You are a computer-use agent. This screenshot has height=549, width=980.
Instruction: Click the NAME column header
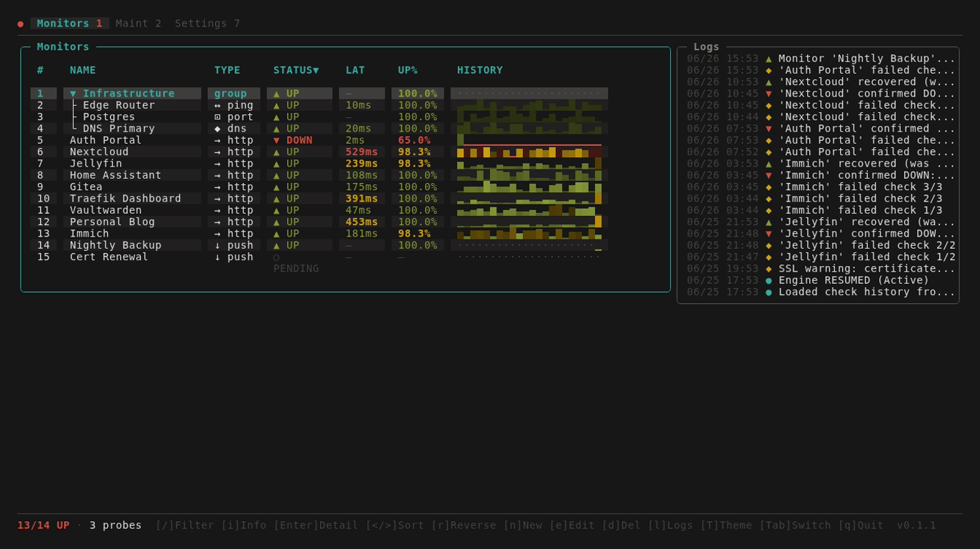coord(83,70)
